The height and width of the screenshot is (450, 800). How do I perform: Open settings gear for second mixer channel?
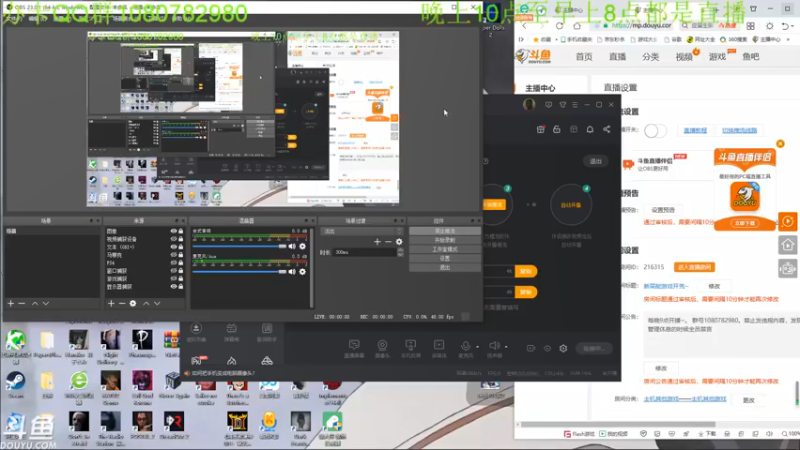tap(303, 271)
